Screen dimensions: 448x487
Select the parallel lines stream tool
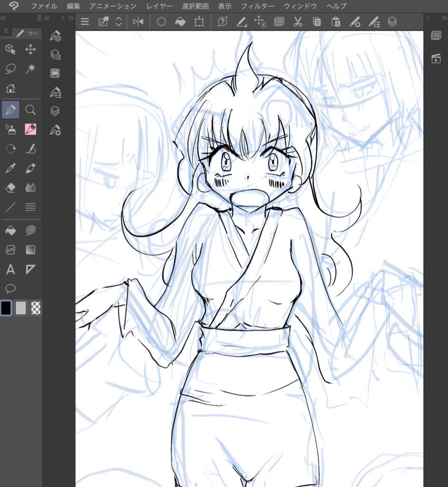point(30,207)
